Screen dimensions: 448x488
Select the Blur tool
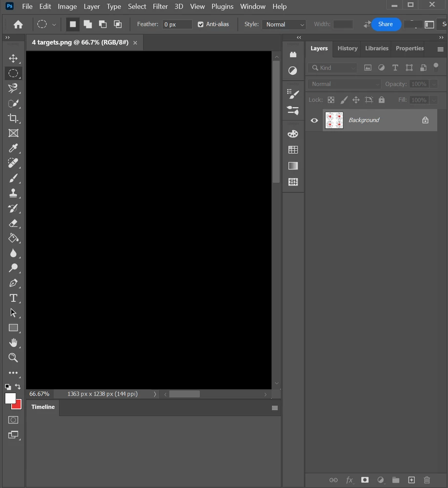pyautogui.click(x=13, y=253)
